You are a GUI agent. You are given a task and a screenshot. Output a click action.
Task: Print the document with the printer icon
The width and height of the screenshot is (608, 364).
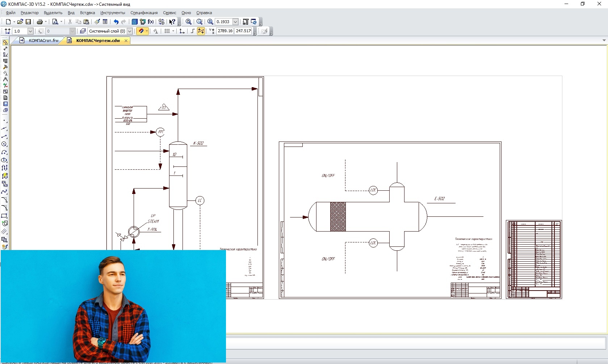point(40,22)
